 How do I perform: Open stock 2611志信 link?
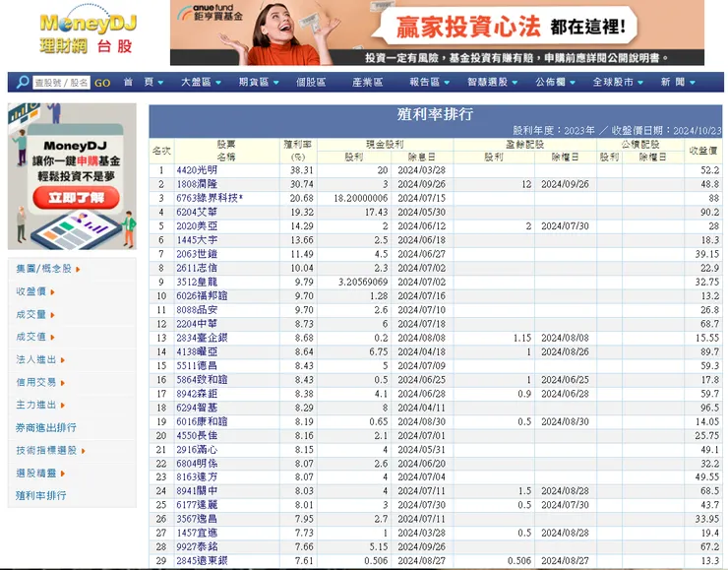197,268
